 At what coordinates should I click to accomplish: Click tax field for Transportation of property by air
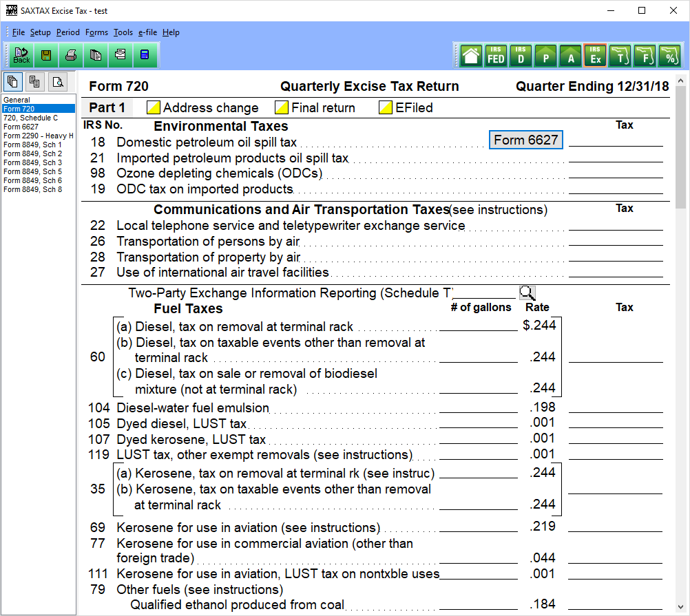(x=616, y=255)
